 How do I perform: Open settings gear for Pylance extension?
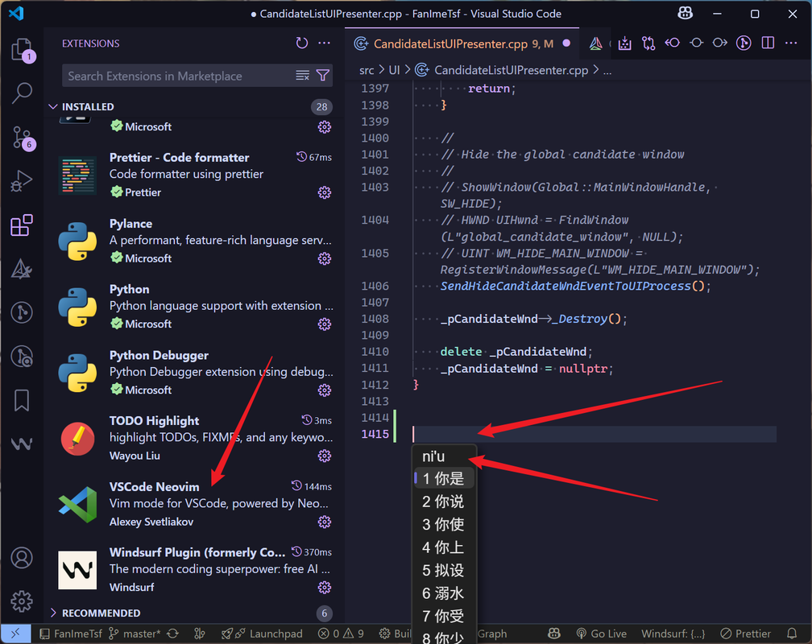tap(324, 258)
